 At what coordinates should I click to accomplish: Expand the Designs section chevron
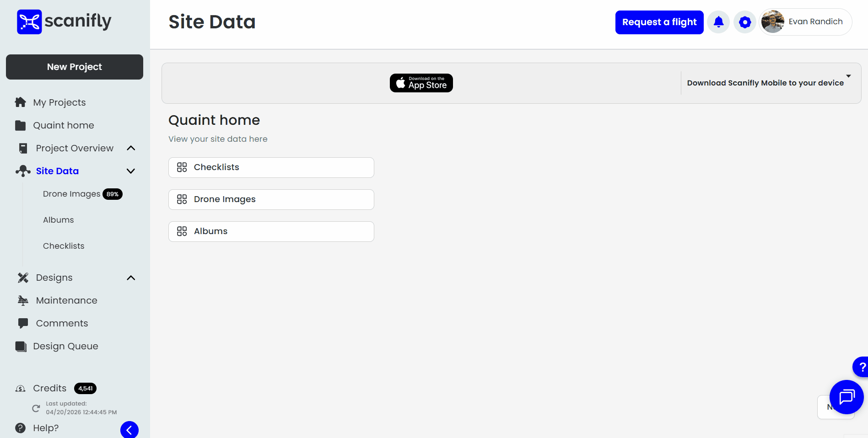point(131,278)
